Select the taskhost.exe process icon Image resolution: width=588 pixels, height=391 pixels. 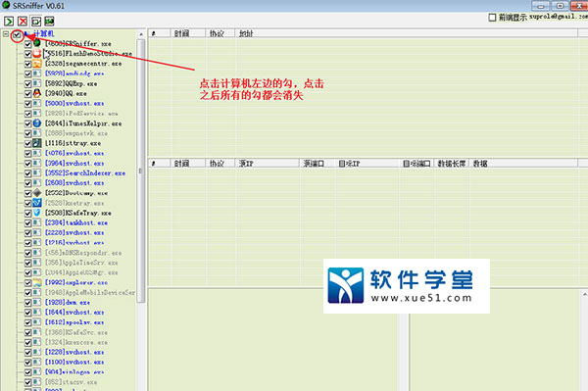tap(37, 222)
